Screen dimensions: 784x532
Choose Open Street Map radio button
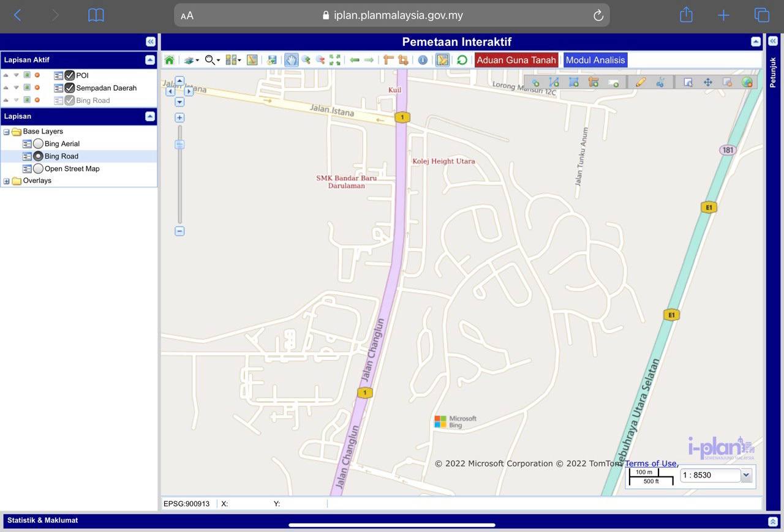coord(38,168)
